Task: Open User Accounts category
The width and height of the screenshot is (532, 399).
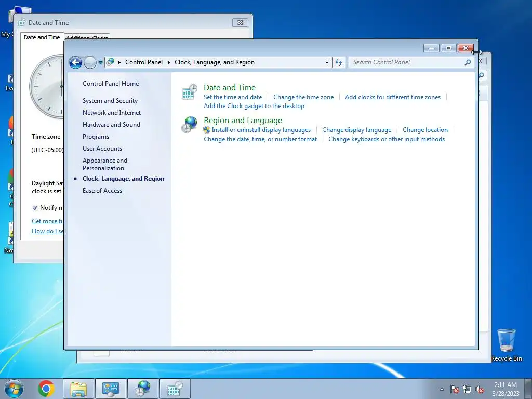Action: [102, 149]
